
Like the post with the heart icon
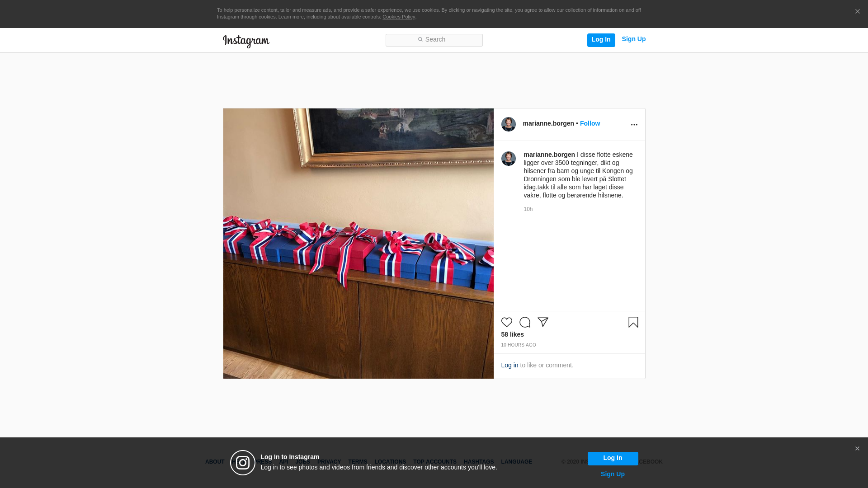(507, 322)
